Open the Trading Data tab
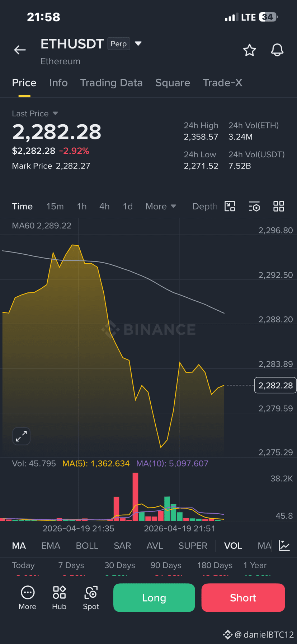This screenshot has width=297, height=644. (x=111, y=83)
